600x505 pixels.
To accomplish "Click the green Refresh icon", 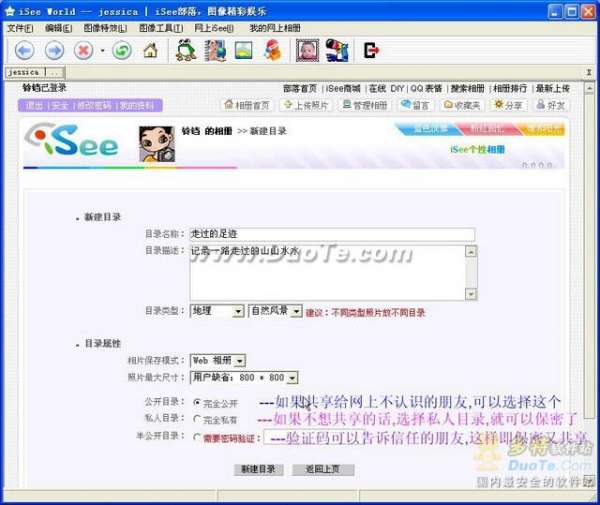I will coord(121,50).
